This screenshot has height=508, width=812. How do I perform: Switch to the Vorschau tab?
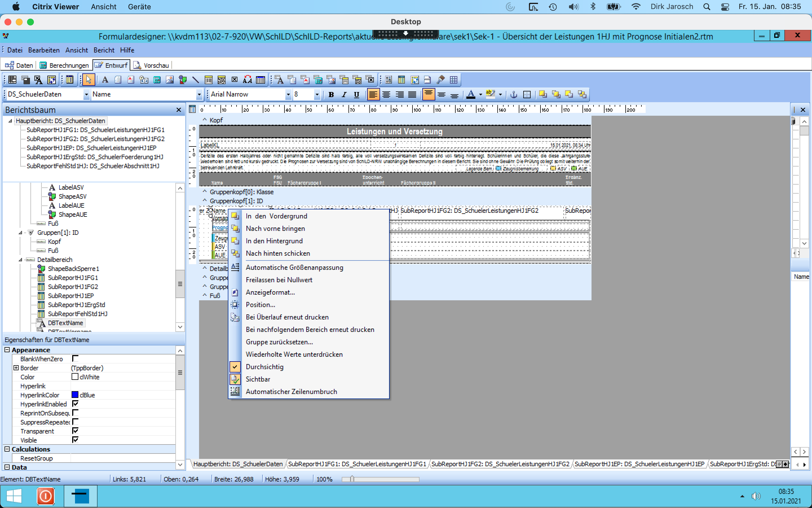tap(151, 65)
